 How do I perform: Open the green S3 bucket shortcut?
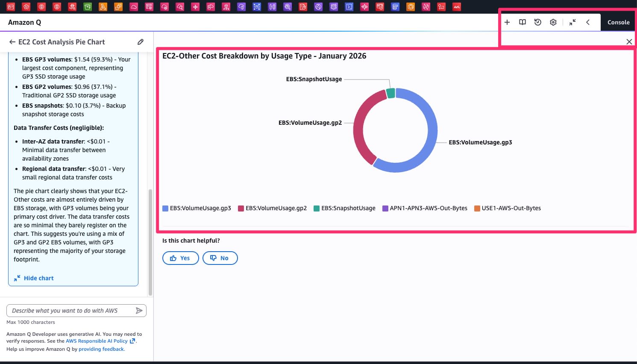(x=88, y=7)
